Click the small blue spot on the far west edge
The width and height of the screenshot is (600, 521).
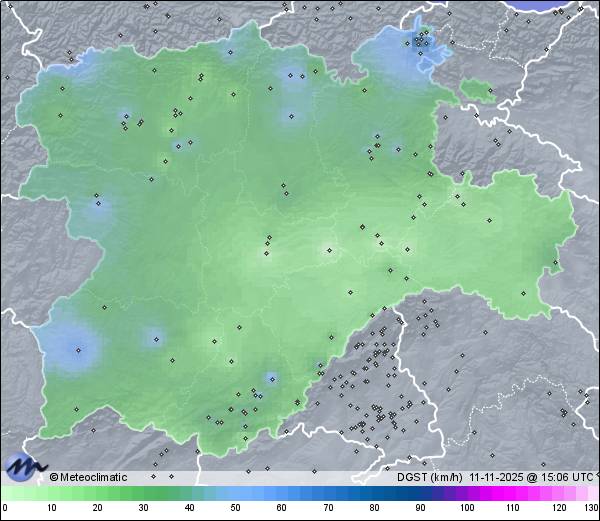click(99, 209)
